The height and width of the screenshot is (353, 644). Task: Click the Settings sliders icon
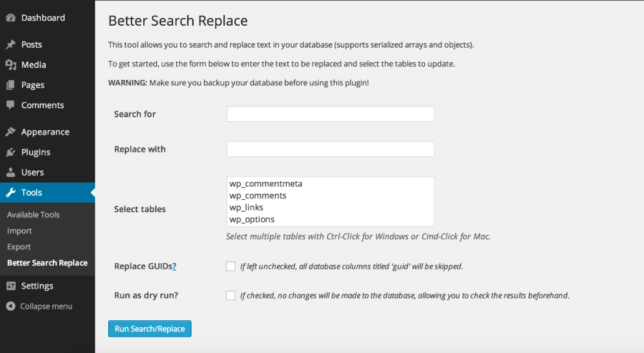point(11,286)
